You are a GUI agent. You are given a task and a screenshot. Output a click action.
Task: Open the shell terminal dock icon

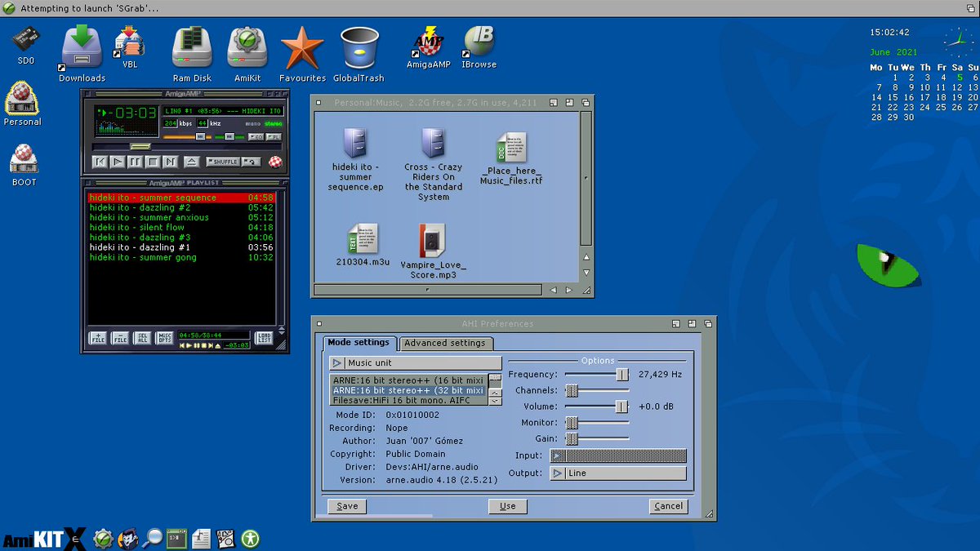pos(176,538)
